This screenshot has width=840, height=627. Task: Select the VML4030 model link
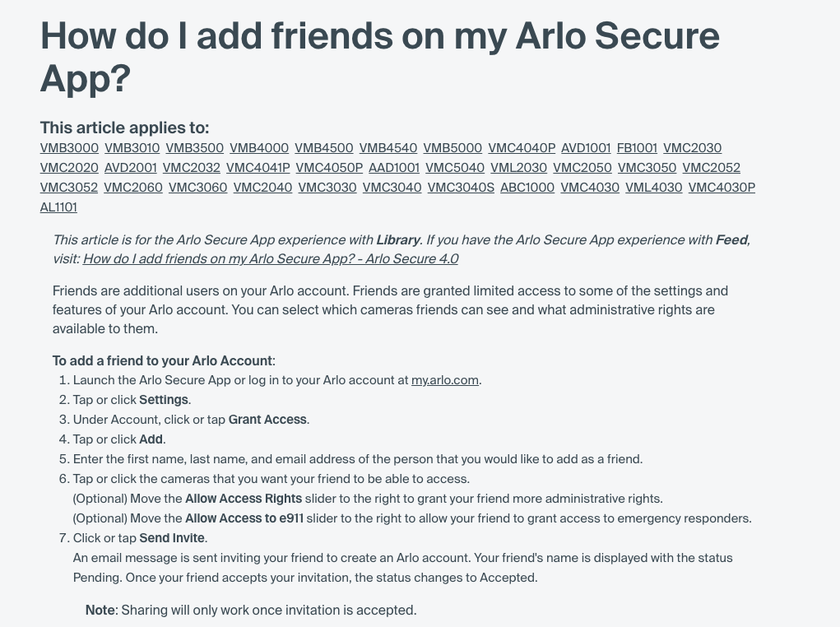653,188
